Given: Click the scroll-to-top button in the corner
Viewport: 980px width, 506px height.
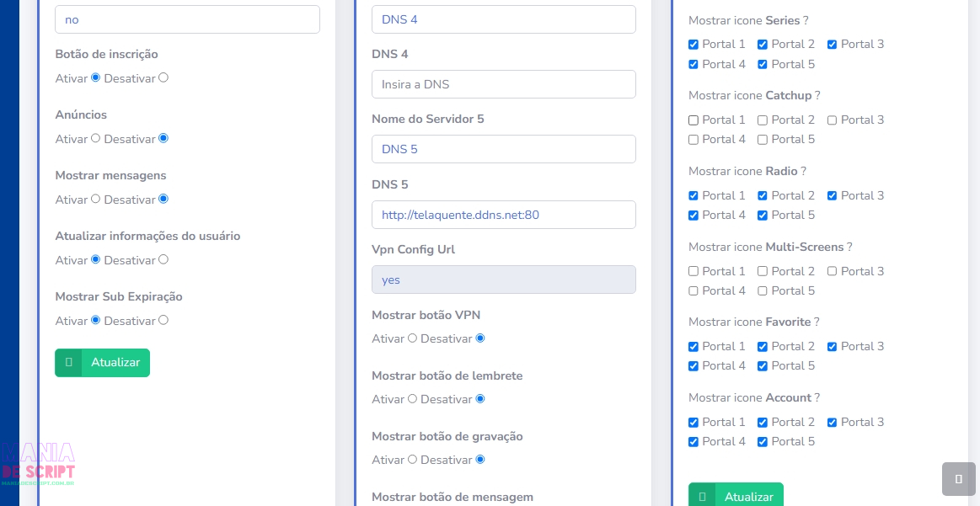Looking at the screenshot, I should pos(958,479).
